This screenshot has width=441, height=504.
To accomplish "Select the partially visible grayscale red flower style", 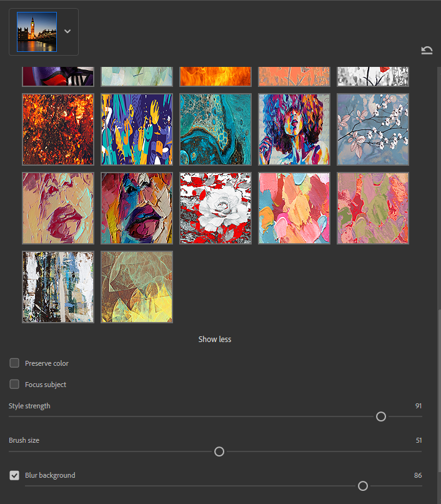I will 373,76.
